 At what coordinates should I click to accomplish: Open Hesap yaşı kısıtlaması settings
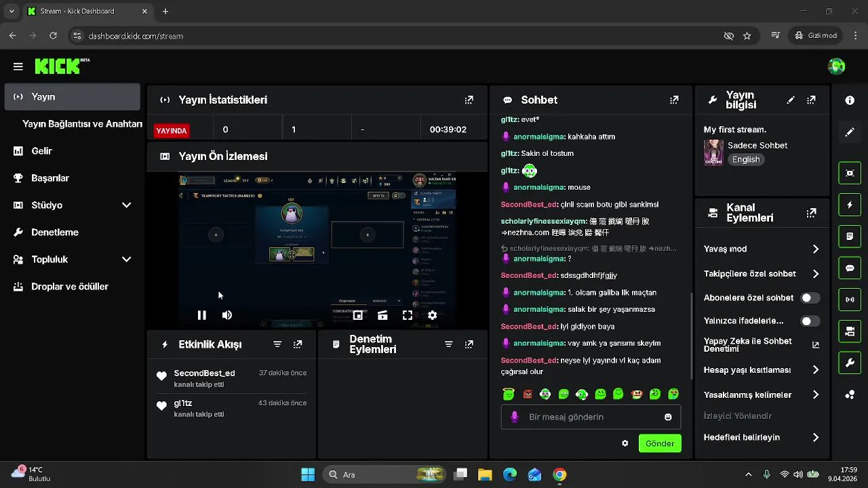pos(762,370)
